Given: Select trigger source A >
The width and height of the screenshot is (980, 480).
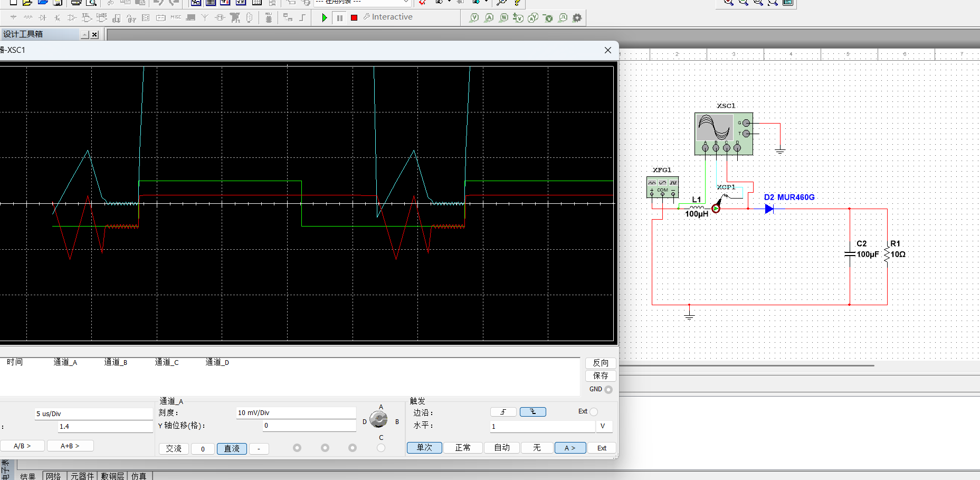Looking at the screenshot, I should point(570,448).
